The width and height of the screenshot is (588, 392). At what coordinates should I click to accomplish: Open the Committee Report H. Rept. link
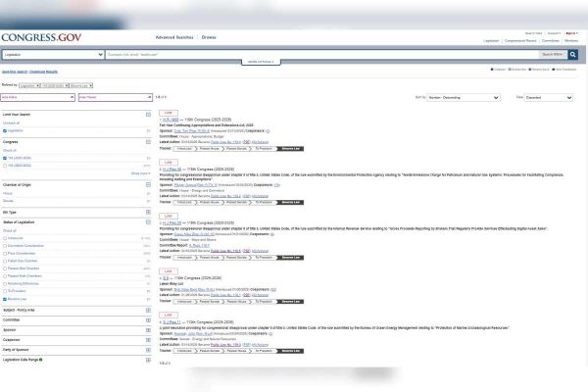click(199, 245)
